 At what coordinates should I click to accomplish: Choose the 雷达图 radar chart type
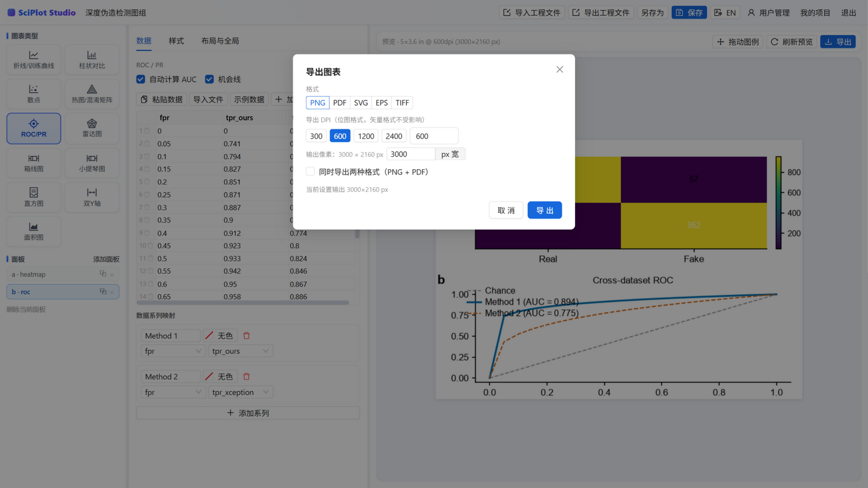92,129
